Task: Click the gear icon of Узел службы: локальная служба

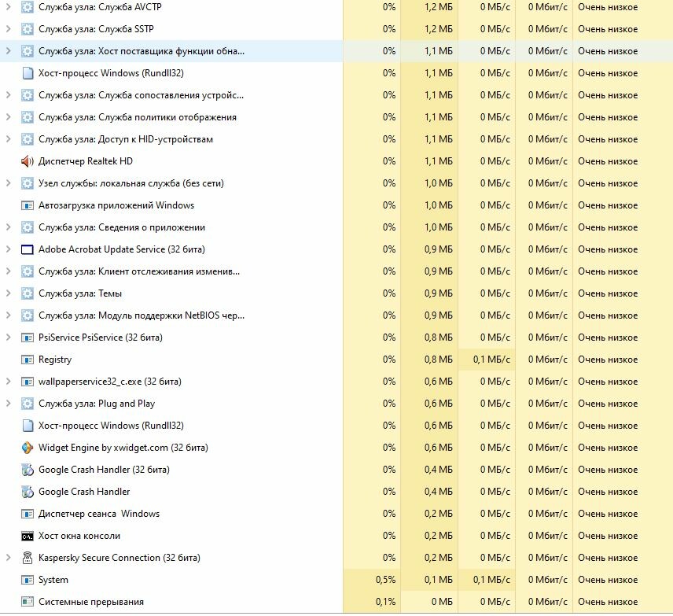Action: coord(27,183)
